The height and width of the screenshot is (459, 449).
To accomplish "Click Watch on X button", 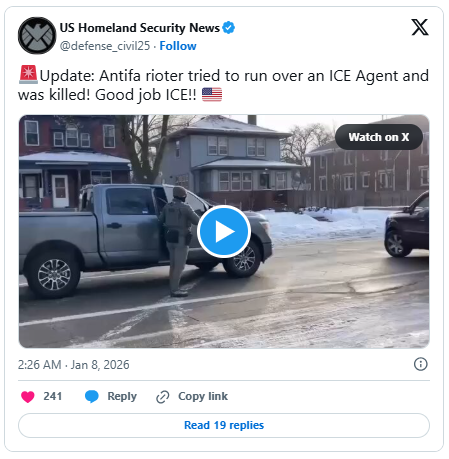I will (x=379, y=137).
